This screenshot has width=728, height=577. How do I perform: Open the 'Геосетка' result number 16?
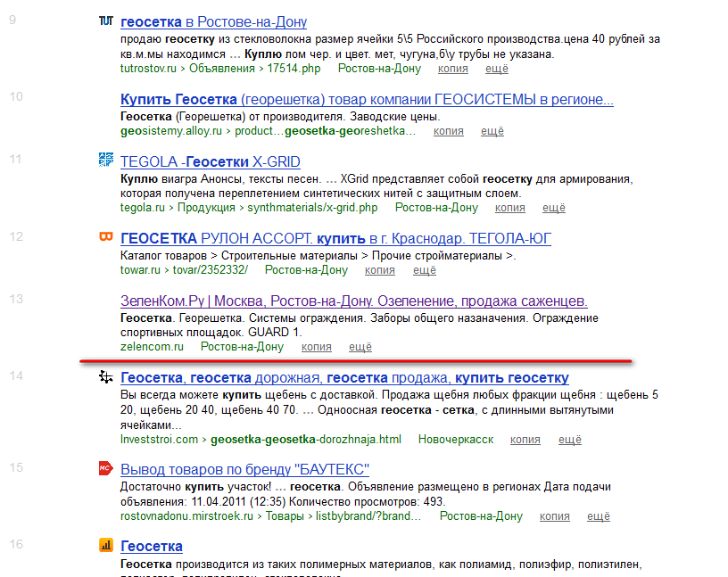[x=152, y=547]
